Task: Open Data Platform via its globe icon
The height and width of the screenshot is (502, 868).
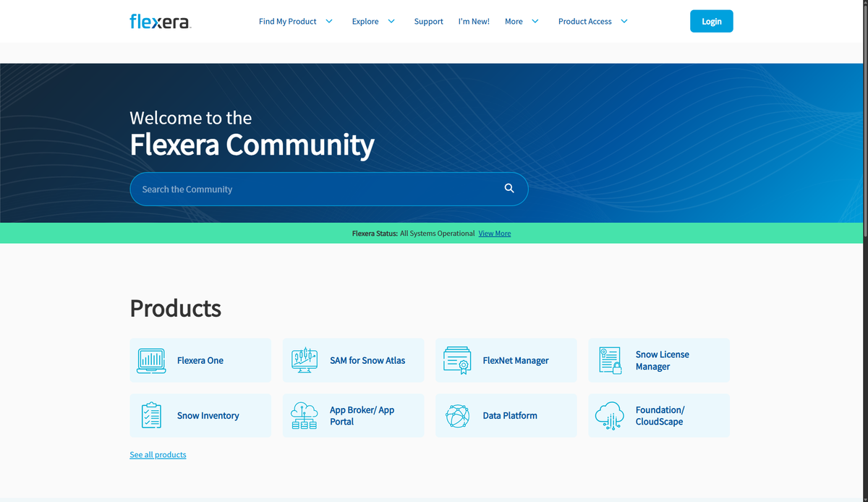Action: (456, 415)
